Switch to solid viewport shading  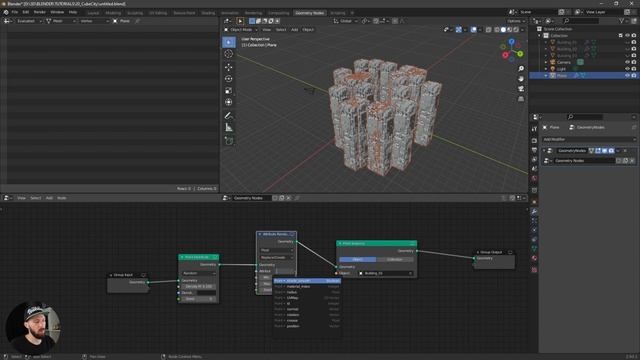click(x=503, y=30)
